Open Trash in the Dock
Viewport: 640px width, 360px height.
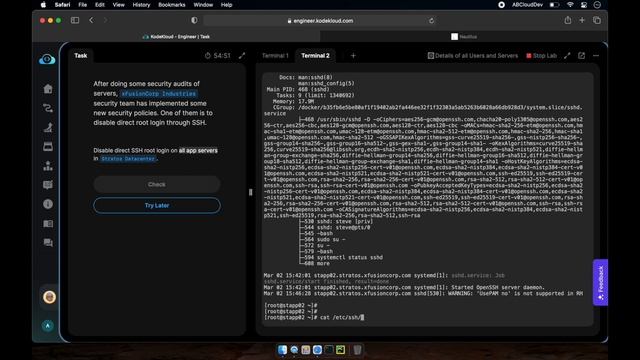(357, 350)
